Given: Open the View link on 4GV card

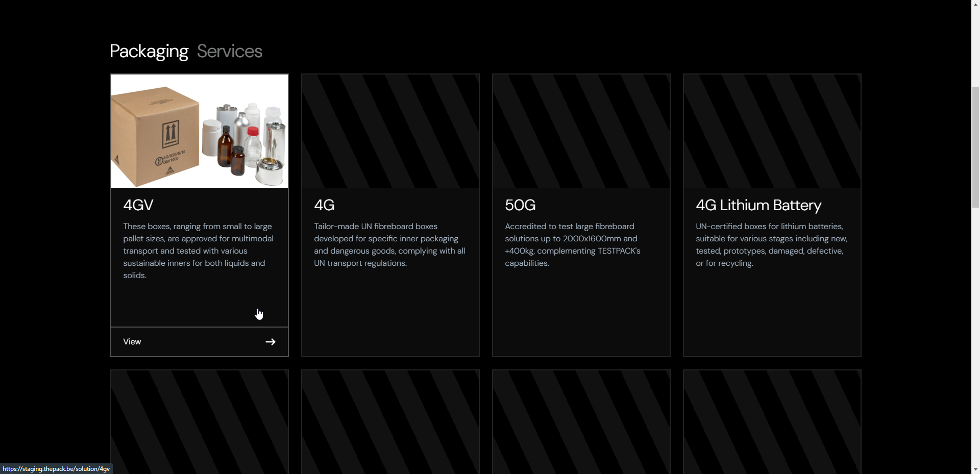Looking at the screenshot, I should pos(200,342).
